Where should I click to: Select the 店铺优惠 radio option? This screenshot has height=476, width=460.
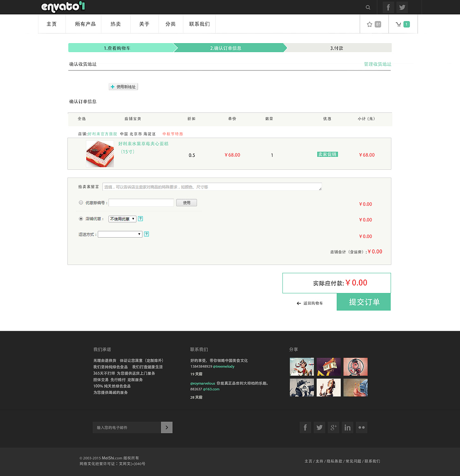pyautogui.click(x=81, y=219)
